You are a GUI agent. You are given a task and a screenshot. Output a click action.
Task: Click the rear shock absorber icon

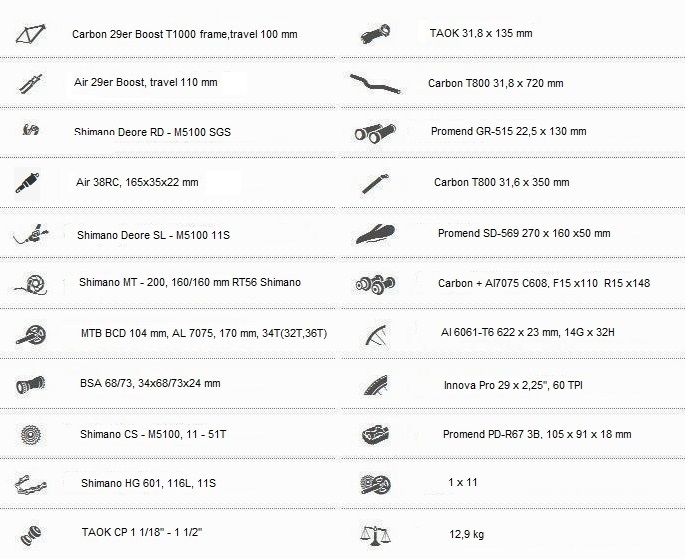point(28,183)
